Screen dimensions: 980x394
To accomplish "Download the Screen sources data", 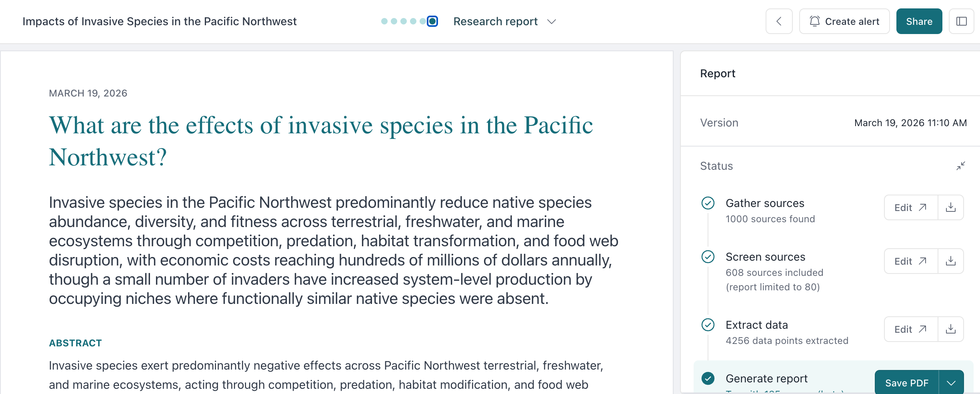I will click(x=950, y=261).
